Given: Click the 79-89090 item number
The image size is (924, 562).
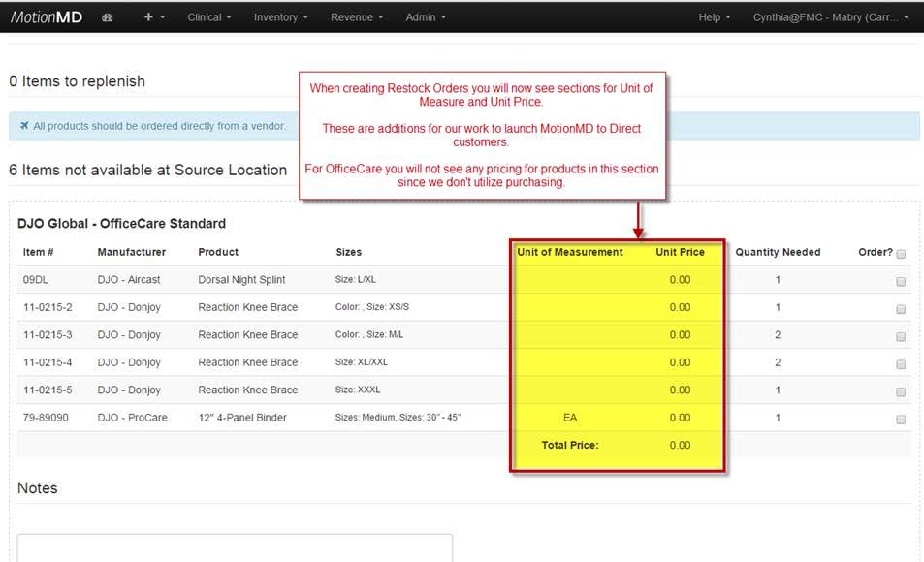Looking at the screenshot, I should click(x=46, y=418).
